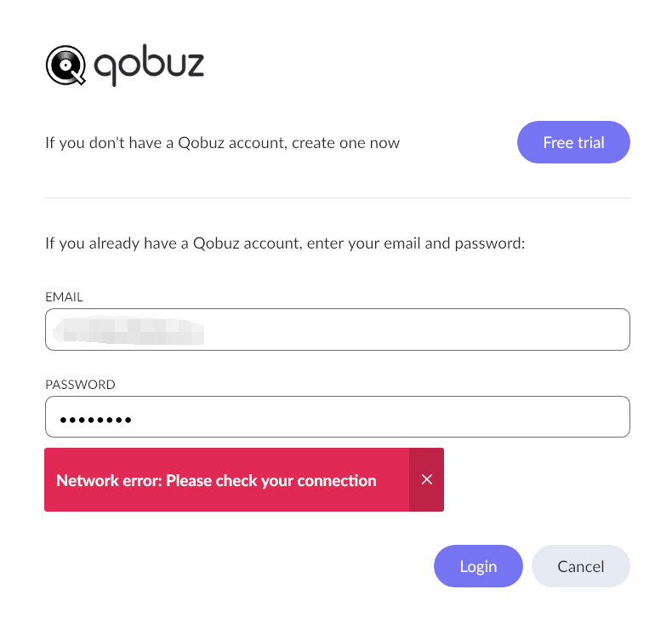Viewport: 672px width, 624px height.
Task: Click the Login button
Action: tap(478, 566)
